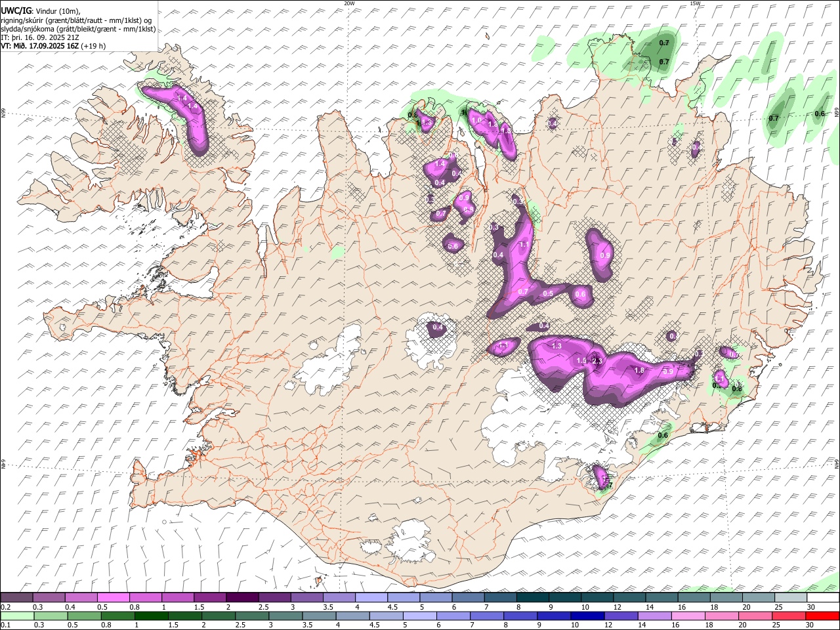
Task: Pick the light grey 25–30 swatch in the upper legend row
Action: pos(790,598)
